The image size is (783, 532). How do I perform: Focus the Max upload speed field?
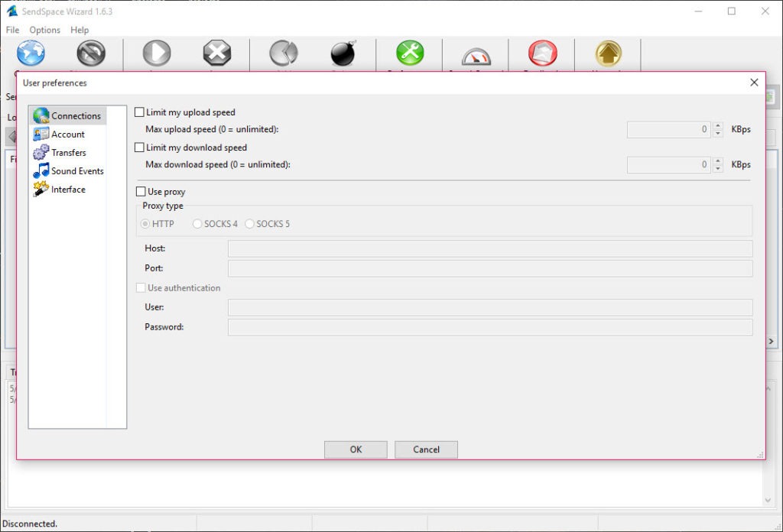click(x=668, y=130)
